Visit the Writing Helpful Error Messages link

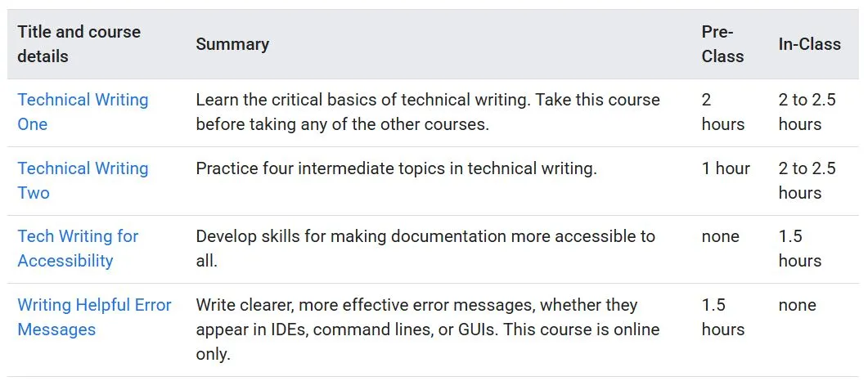(x=95, y=317)
